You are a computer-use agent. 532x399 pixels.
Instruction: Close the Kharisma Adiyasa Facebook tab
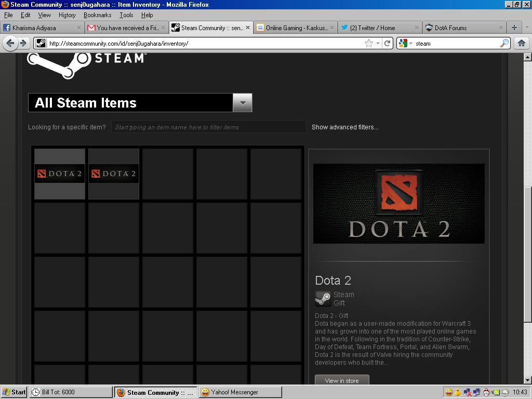pos(79,28)
